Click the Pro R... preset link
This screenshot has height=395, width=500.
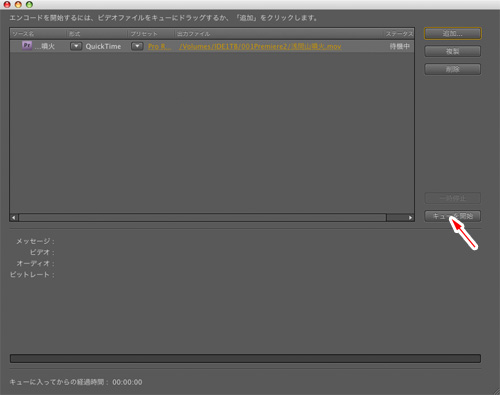pyautogui.click(x=159, y=46)
